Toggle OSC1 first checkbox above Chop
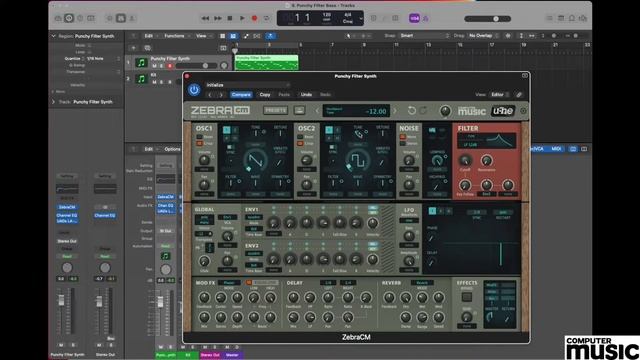640x360 pixels. click(x=200, y=137)
